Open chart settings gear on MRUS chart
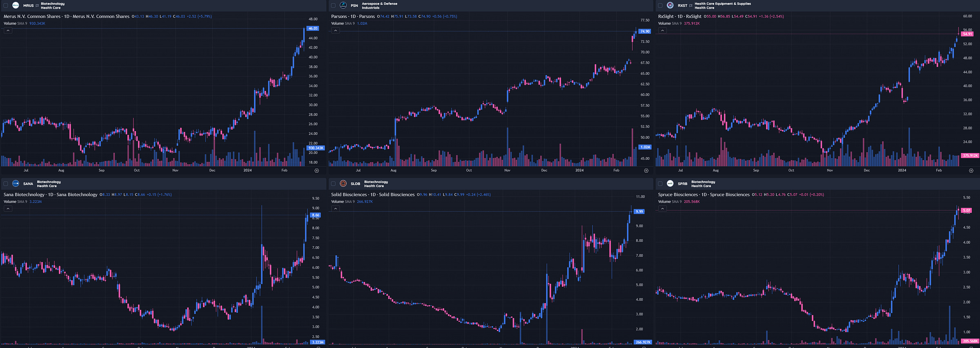The height and width of the screenshot is (348, 980). (x=316, y=171)
